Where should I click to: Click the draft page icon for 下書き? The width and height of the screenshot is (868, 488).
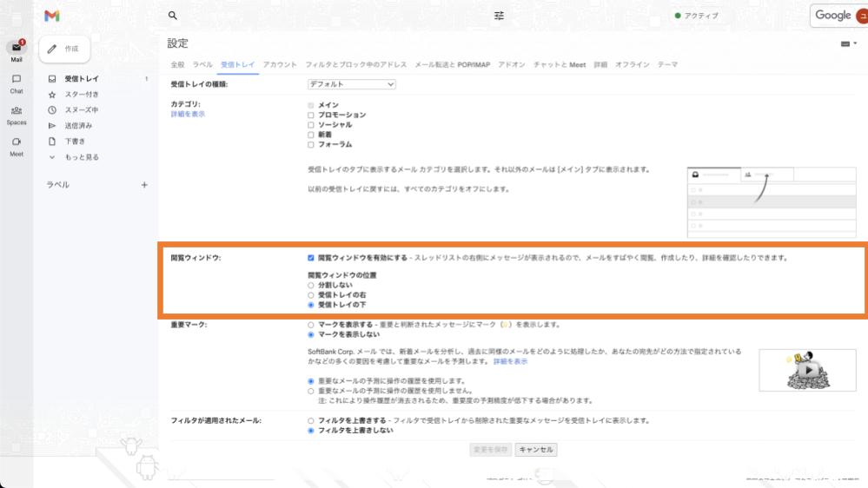click(52, 141)
